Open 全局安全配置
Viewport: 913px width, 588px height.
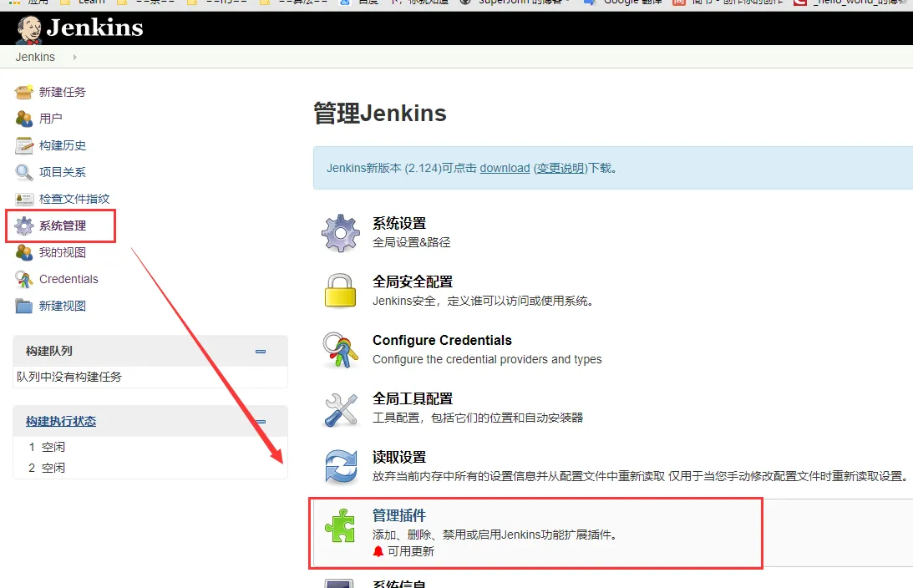click(413, 281)
